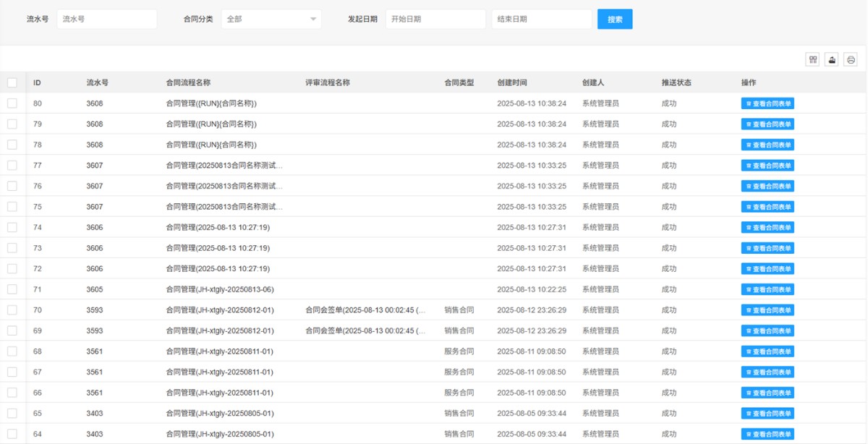Click 查看合同表单 for ID 77
Screen dimensions: 868x444
coord(767,166)
